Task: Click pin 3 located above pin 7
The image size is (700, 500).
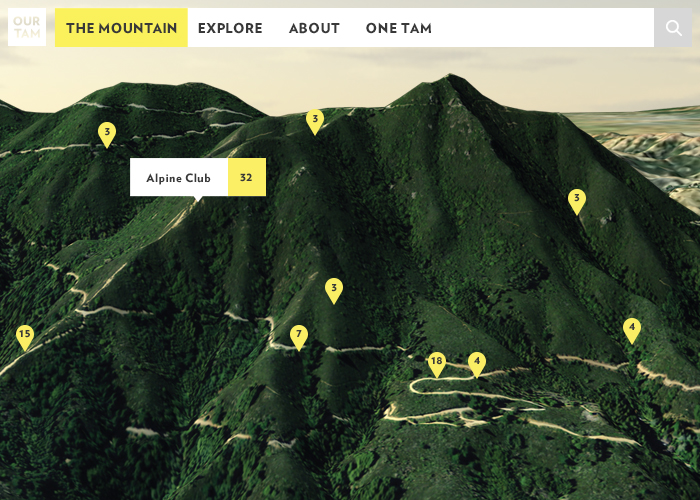Action: click(334, 289)
